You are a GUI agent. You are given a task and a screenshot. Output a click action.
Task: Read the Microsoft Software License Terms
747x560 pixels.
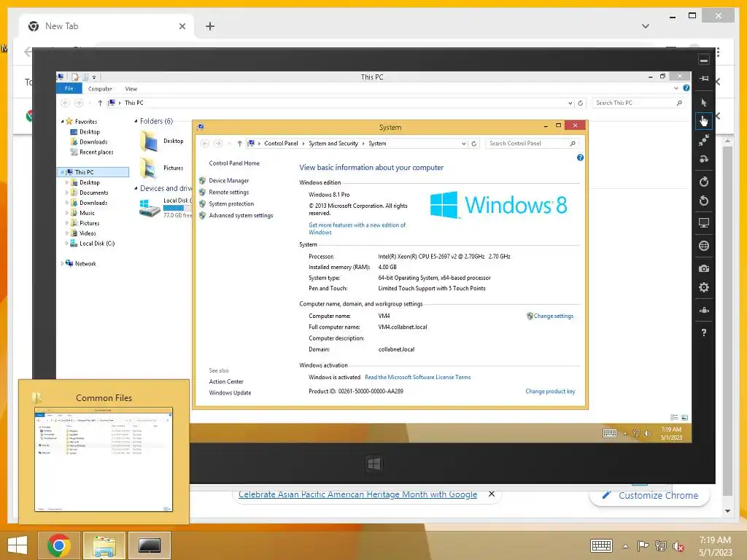tap(417, 377)
